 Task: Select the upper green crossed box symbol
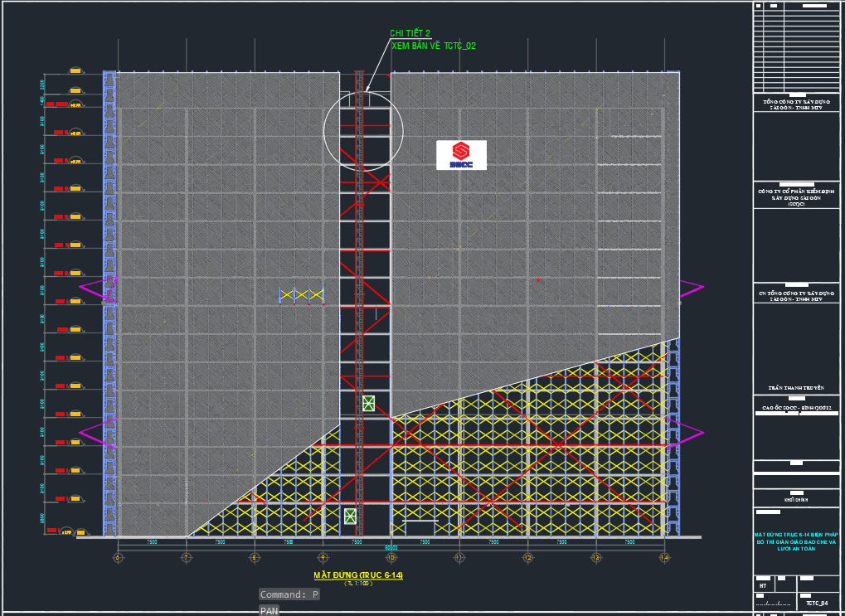(x=368, y=404)
